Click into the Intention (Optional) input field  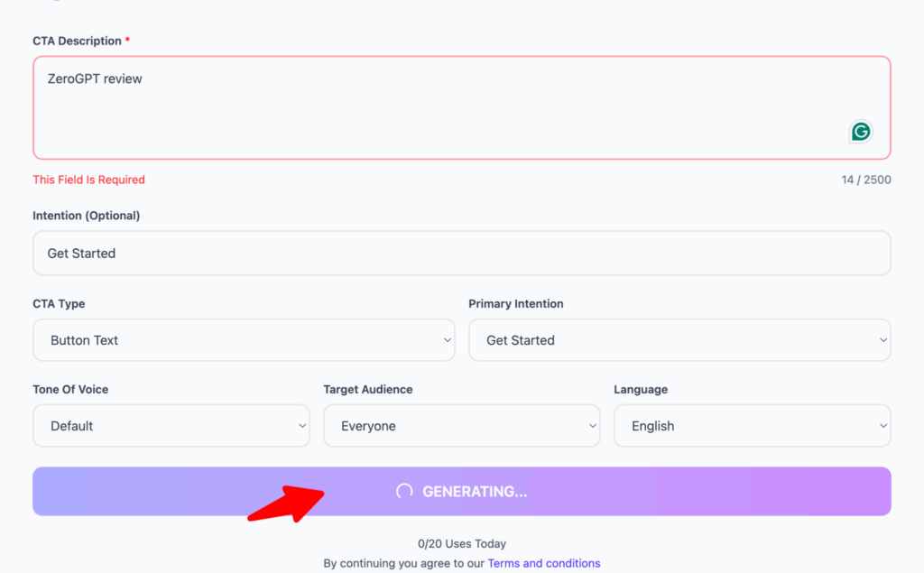pyautogui.click(x=461, y=254)
